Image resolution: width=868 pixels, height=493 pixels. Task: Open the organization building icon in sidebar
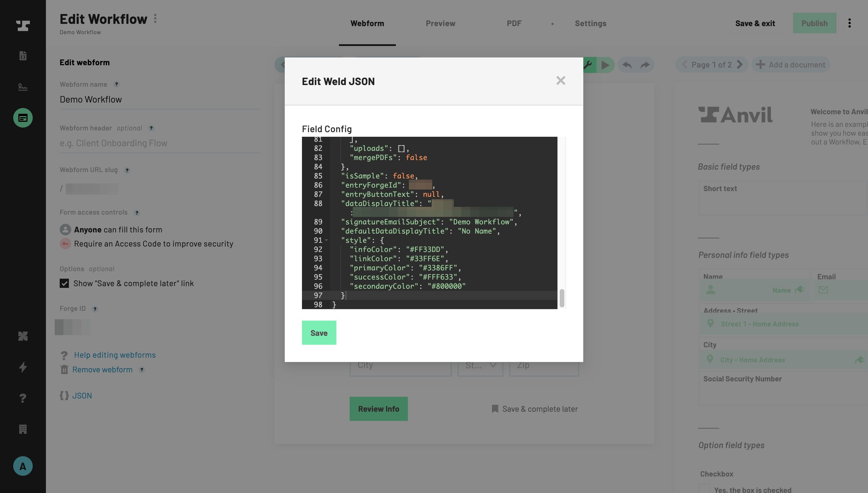[x=23, y=429]
